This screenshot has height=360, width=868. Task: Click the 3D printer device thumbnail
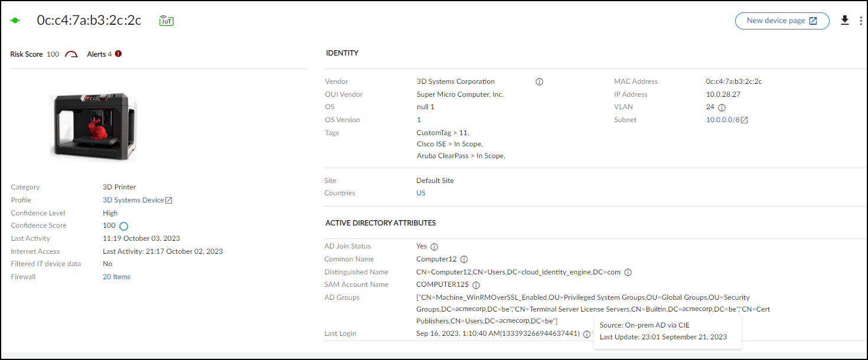(x=94, y=127)
